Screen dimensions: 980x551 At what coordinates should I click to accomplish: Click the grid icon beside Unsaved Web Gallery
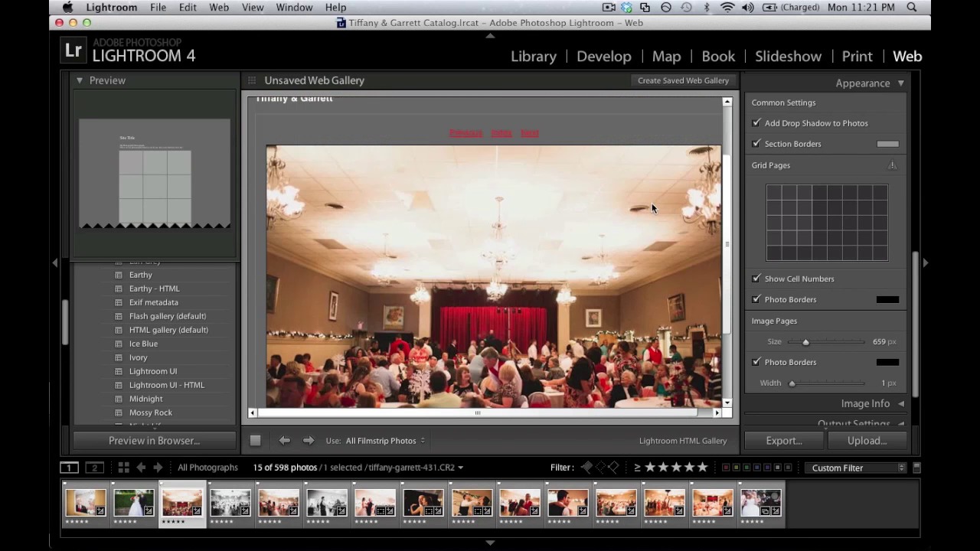[251, 80]
